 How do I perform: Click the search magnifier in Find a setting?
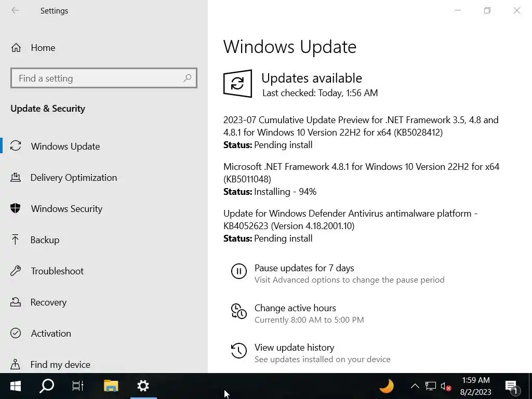click(187, 78)
